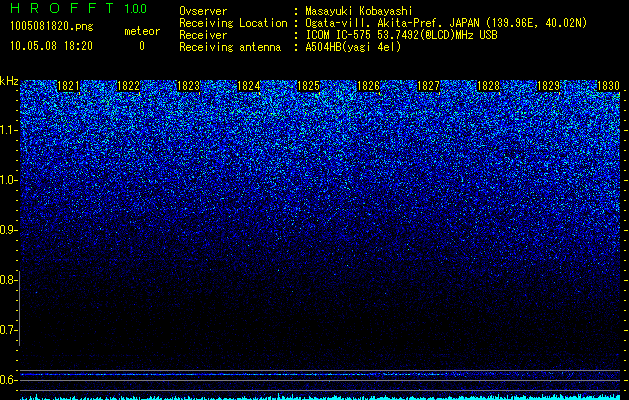Click the 'Receiver' field label
Screen dimensions: 629x400
click(203, 35)
